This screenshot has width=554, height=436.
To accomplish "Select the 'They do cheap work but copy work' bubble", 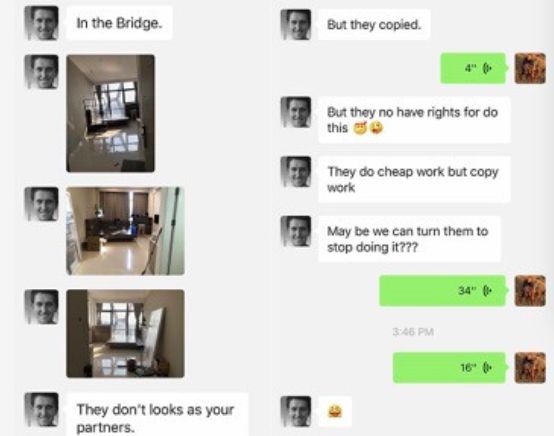I will tap(414, 179).
